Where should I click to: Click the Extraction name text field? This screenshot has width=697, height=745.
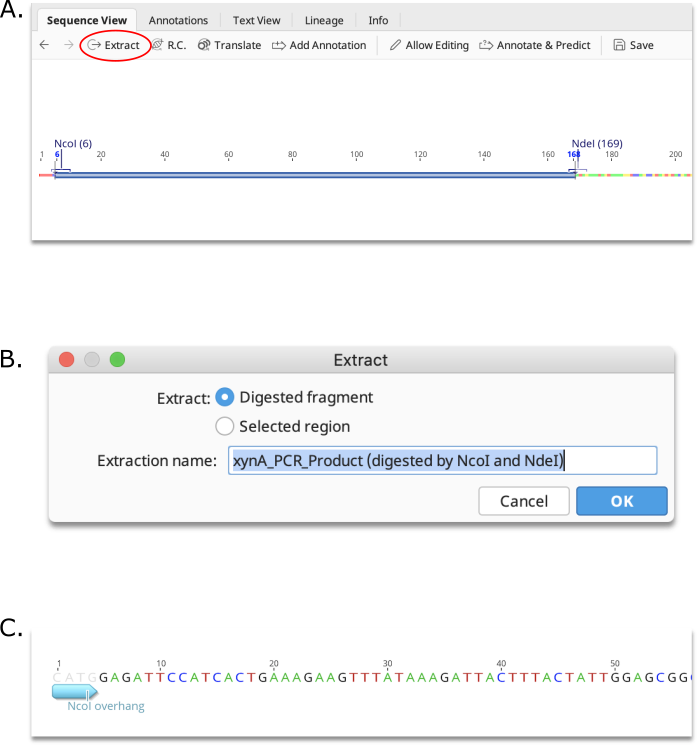(443, 460)
